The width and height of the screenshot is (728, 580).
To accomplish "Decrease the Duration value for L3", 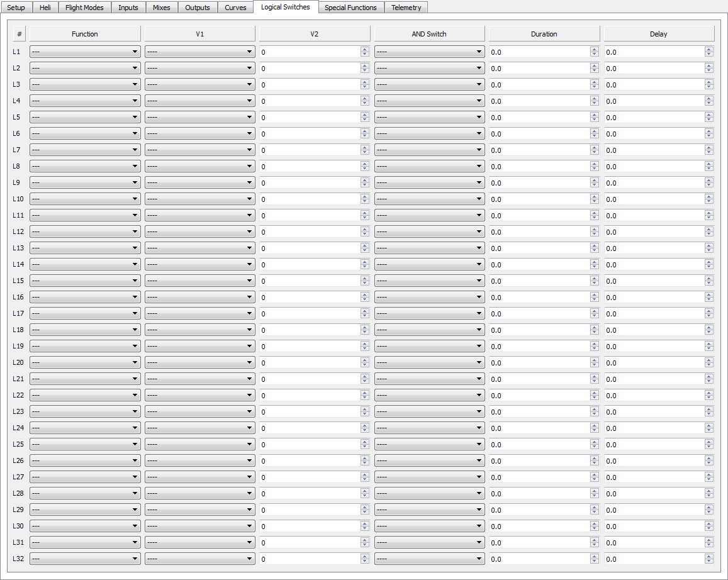I will coord(595,87).
